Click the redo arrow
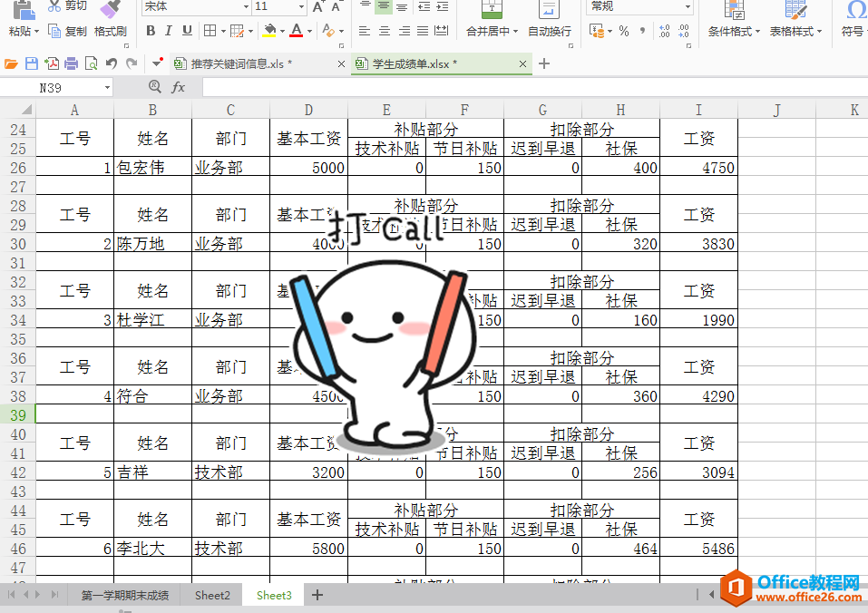This screenshot has width=868, height=613. (132, 64)
